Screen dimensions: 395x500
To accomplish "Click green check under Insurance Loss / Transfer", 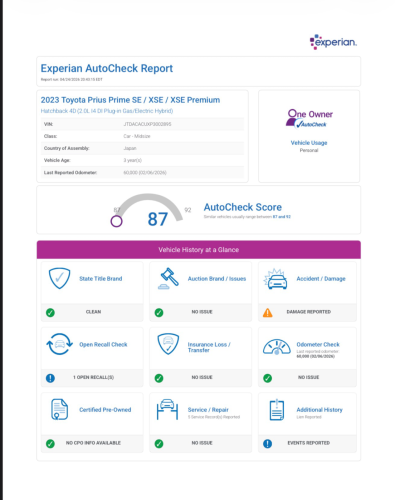I will click(159, 378).
